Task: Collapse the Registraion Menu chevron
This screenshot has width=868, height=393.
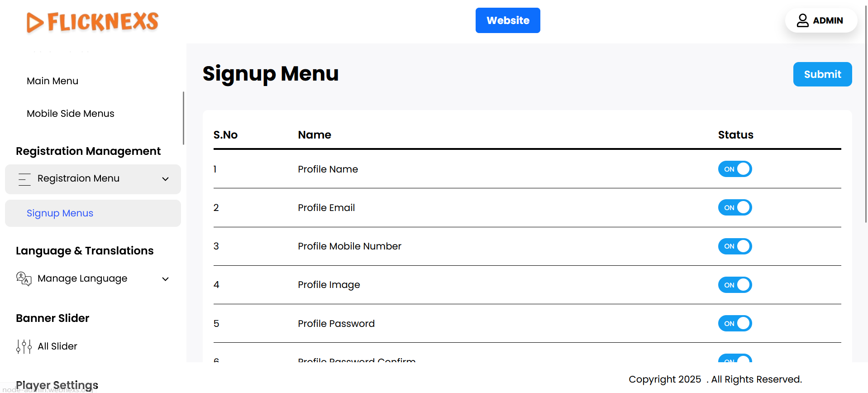Action: point(166,179)
